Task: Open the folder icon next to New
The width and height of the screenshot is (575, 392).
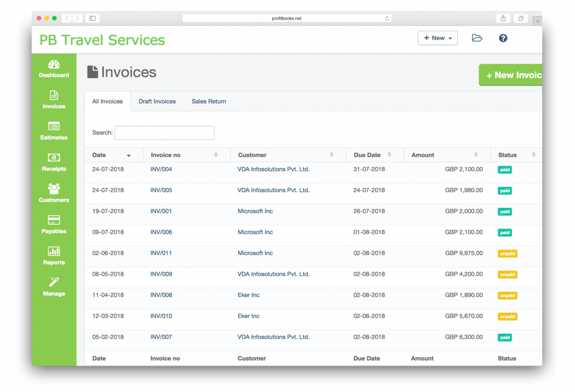Action: point(477,38)
